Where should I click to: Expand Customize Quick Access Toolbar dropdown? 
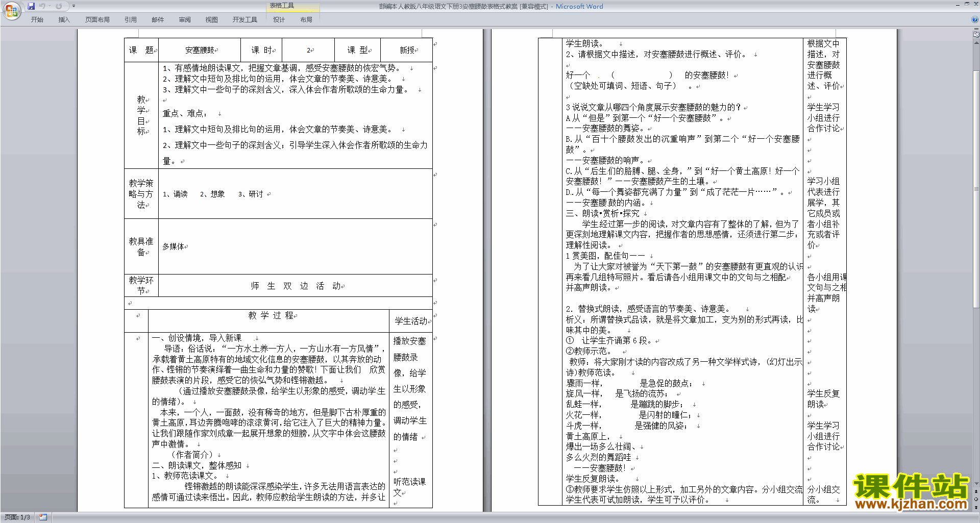pos(73,6)
